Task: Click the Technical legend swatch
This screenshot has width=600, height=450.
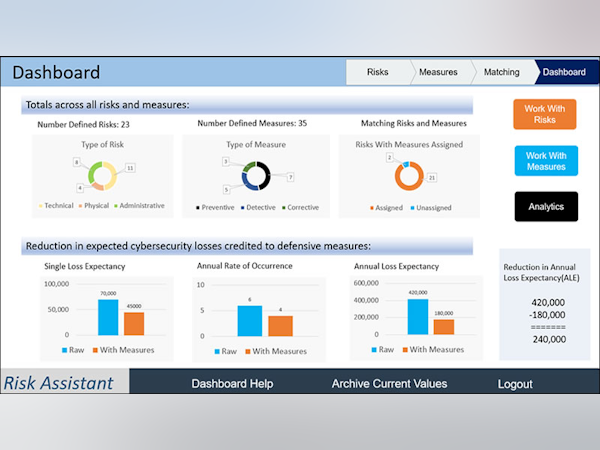Action: click(41, 206)
